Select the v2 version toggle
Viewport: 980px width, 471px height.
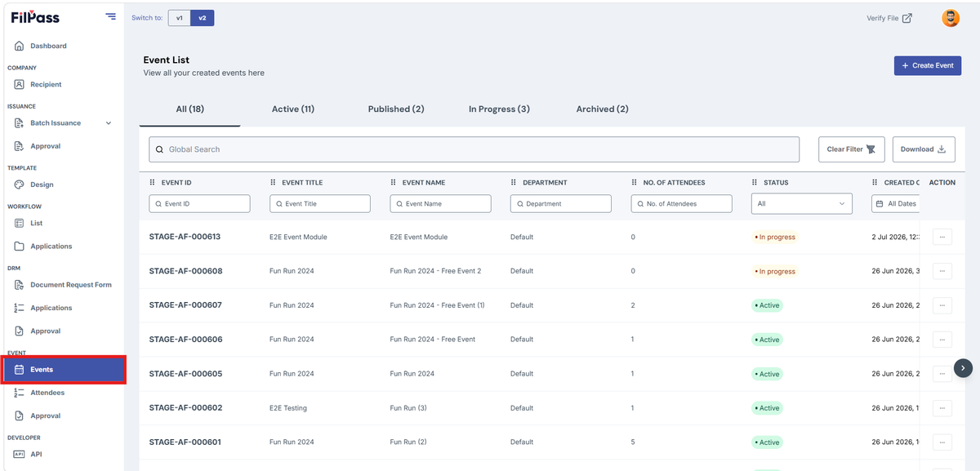pyautogui.click(x=203, y=18)
